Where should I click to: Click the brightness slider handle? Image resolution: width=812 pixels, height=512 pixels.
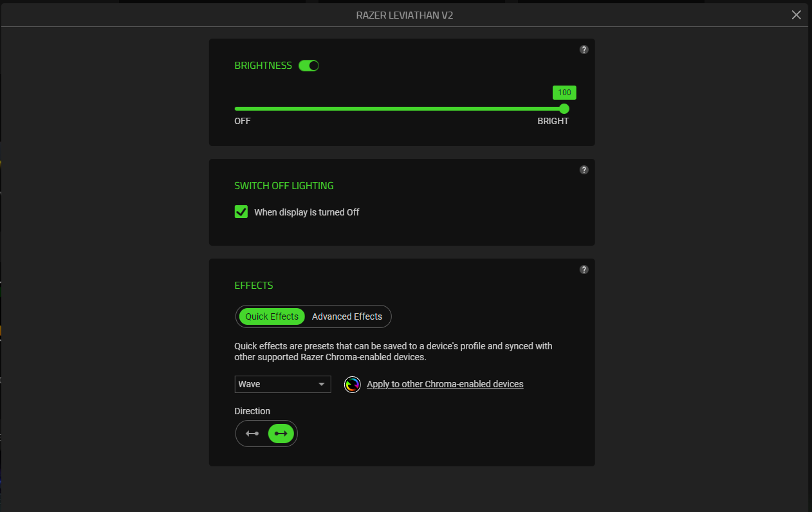pos(564,109)
